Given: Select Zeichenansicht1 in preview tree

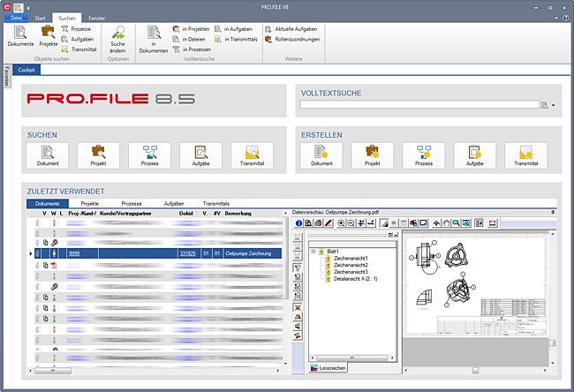Looking at the screenshot, I should pos(351,259).
